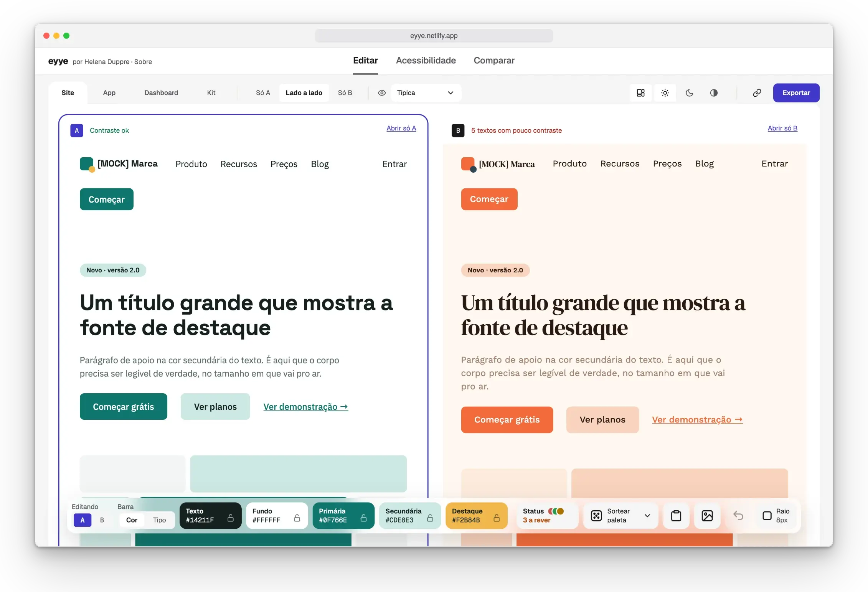Select editing palette B
This screenshot has width=868, height=592.
click(102, 520)
